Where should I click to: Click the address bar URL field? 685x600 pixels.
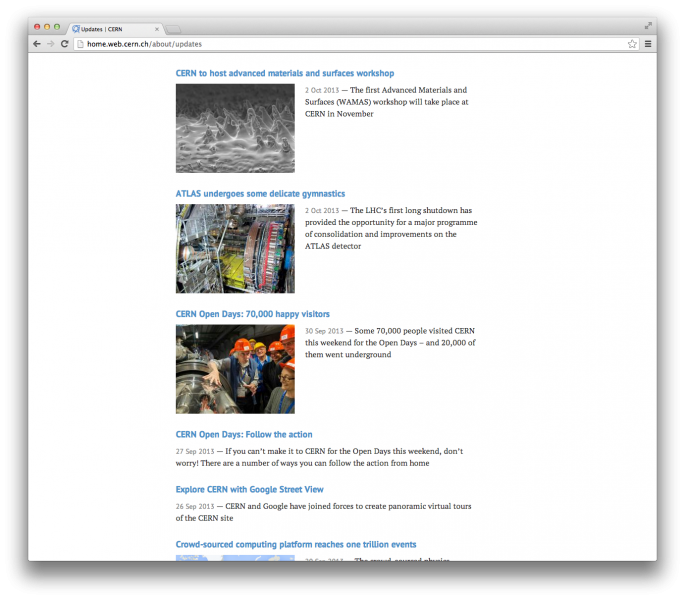[x=354, y=44]
